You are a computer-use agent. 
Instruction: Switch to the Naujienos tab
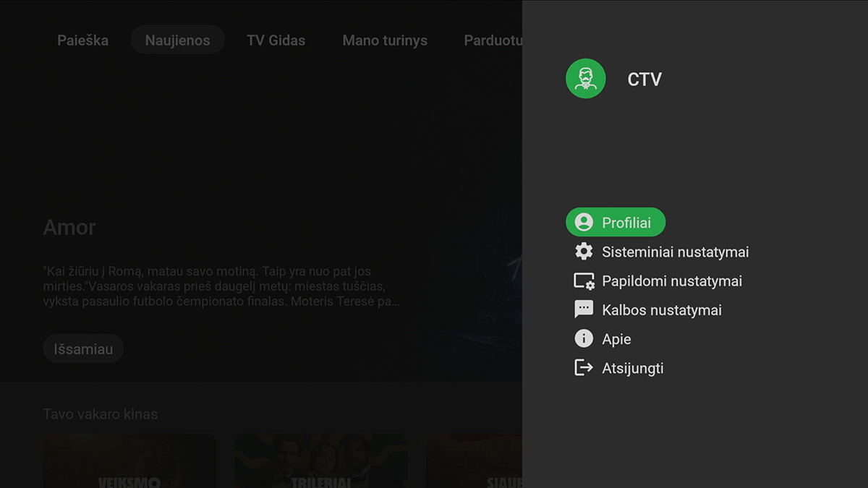177,40
